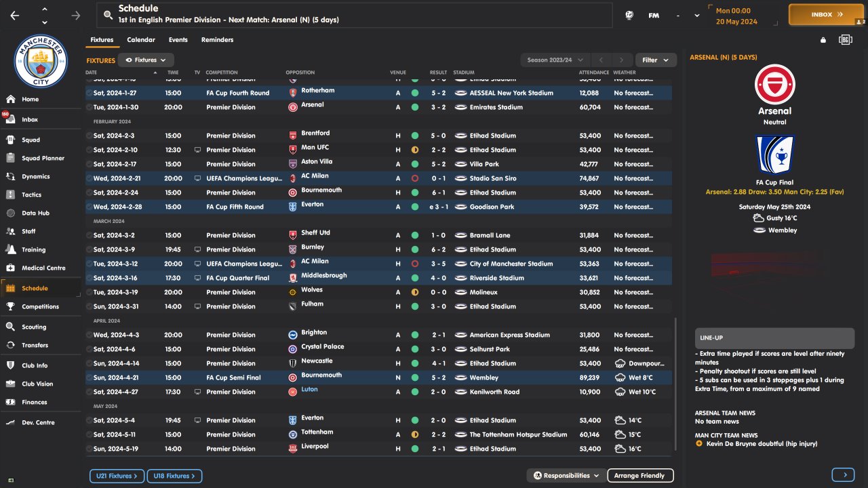Click the Squad shirt icon

(x=10, y=140)
